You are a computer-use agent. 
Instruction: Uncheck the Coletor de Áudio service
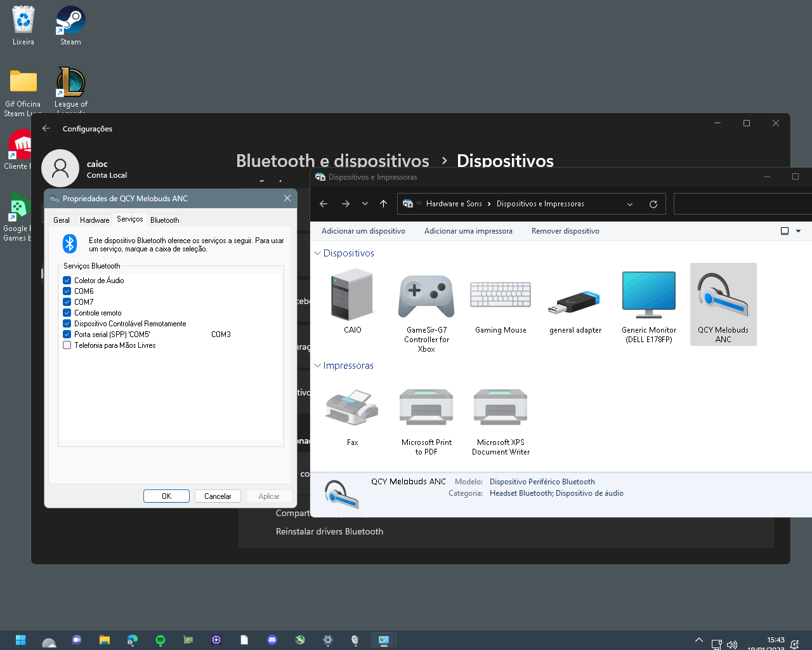pyautogui.click(x=67, y=281)
